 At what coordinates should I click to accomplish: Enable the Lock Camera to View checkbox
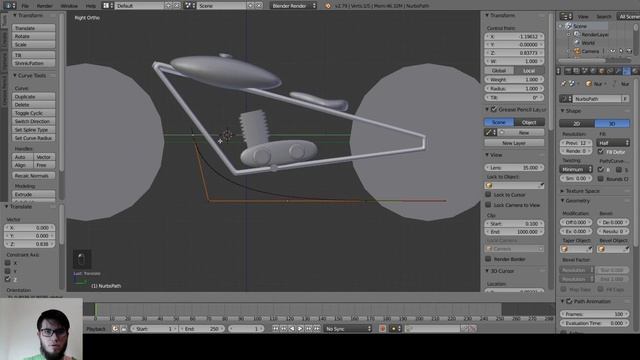tap(488, 205)
